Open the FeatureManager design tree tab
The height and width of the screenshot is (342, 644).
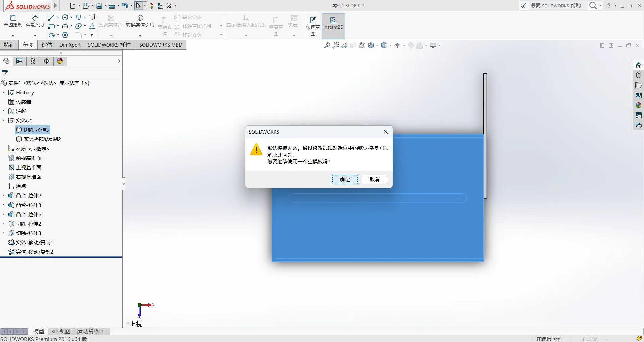point(6,61)
